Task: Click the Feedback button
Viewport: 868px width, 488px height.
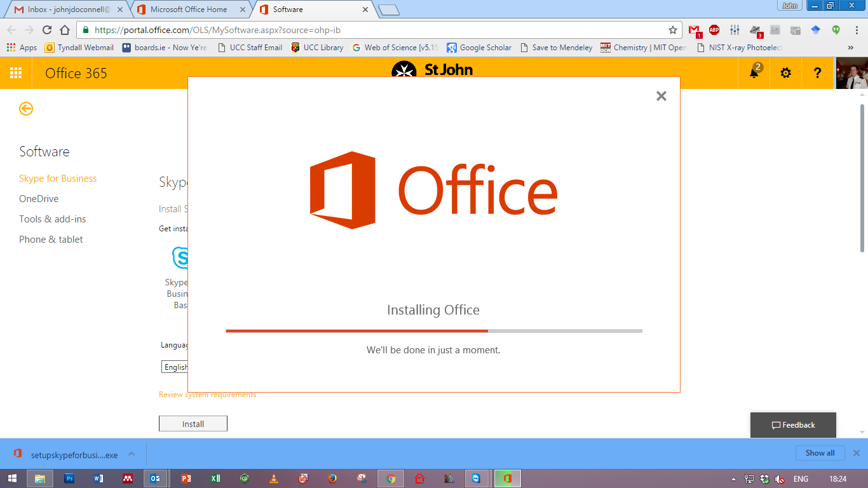Action: coord(793,425)
